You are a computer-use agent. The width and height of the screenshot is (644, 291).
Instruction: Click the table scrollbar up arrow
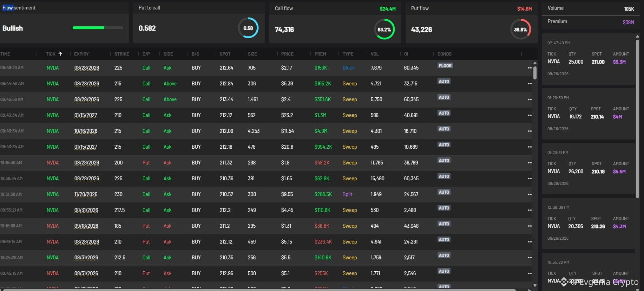pyautogui.click(x=535, y=63)
